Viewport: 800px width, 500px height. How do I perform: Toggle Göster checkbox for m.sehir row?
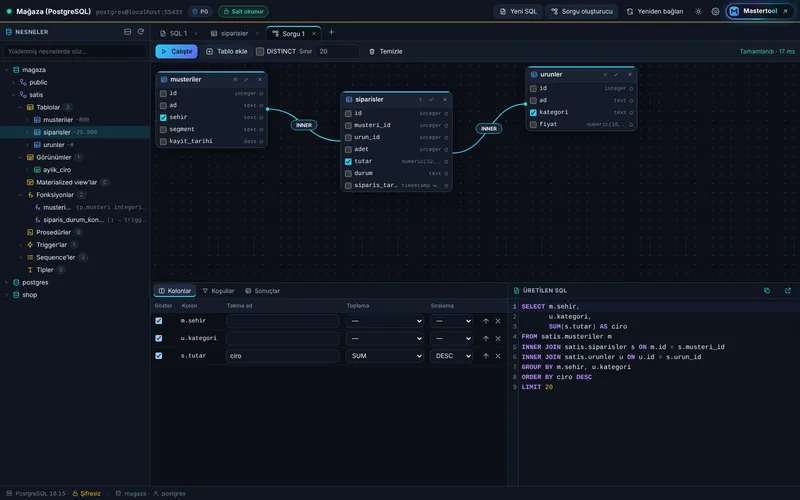159,321
